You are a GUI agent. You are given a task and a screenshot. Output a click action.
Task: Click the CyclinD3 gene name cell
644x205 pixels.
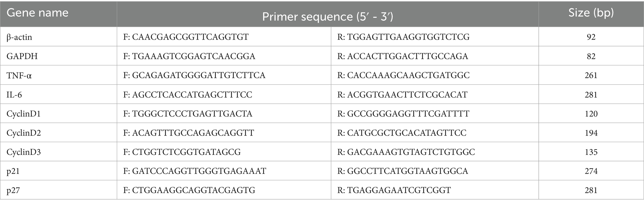(x=24, y=152)
